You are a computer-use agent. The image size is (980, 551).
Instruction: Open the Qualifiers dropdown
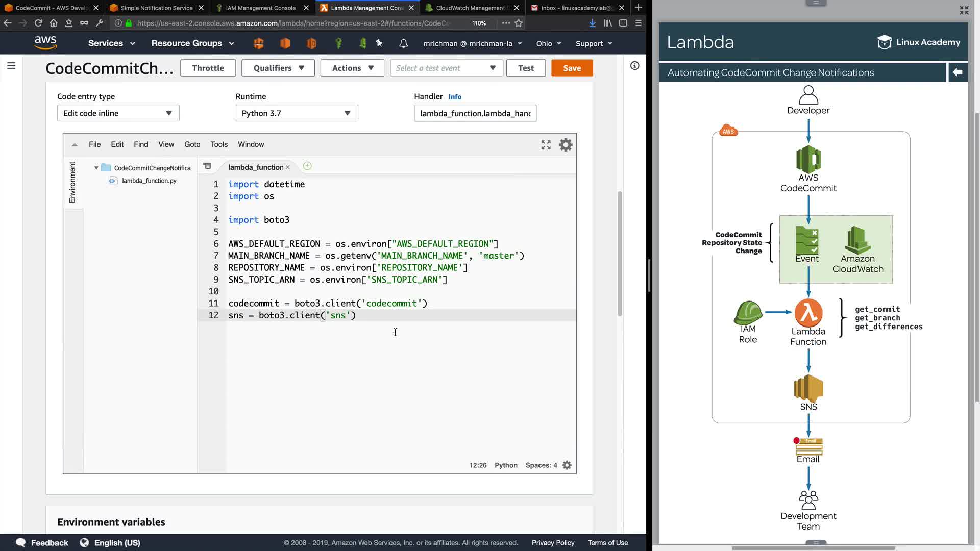[278, 68]
